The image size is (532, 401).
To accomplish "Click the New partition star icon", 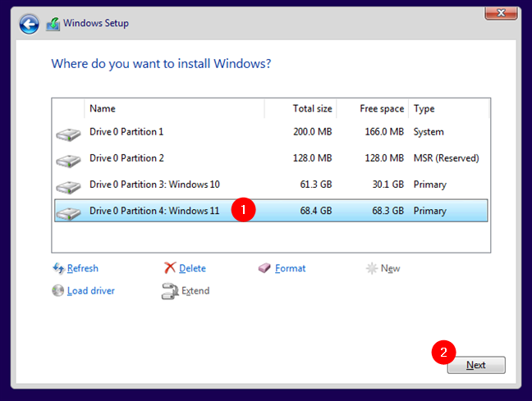I will 372,268.
